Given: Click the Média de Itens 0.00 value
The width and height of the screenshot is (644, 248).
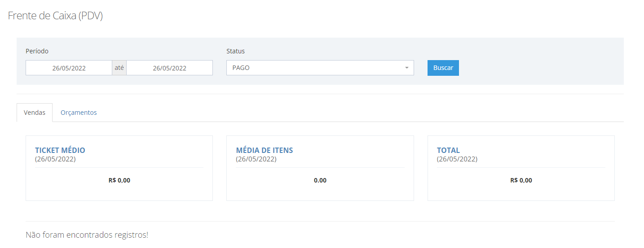Looking at the screenshot, I should click(320, 180).
